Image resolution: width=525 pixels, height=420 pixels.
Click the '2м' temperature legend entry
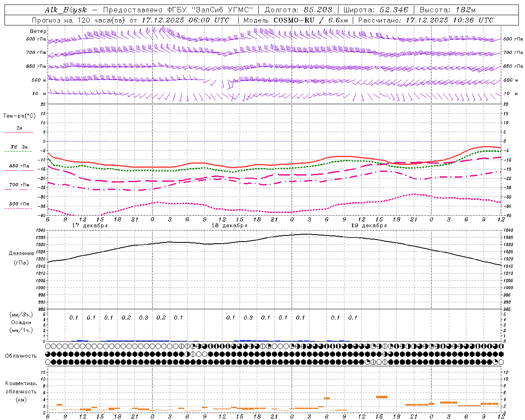click(19, 128)
